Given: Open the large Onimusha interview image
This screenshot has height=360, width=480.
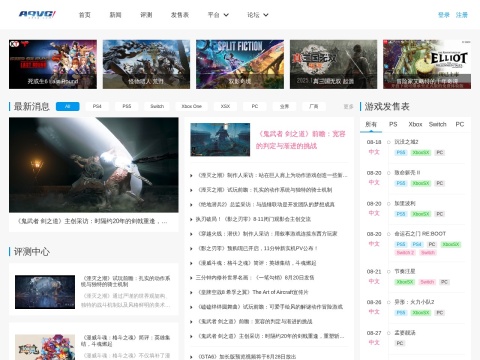Looking at the screenshot, I should pos(94,165).
